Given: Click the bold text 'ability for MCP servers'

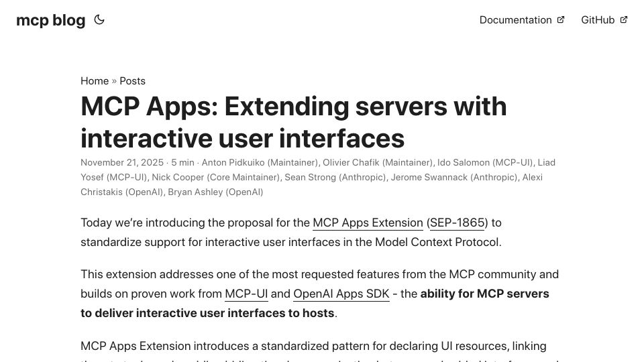Looking at the screenshot, I should point(484,294).
